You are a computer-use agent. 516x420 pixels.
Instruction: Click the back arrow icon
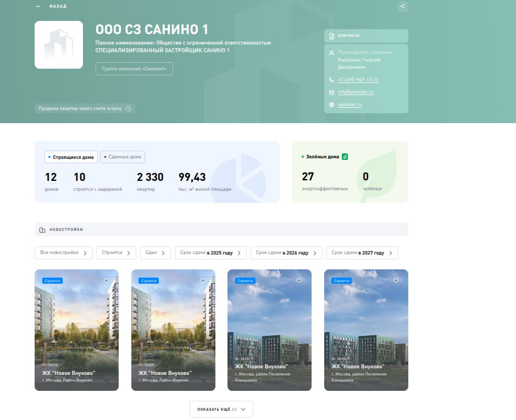(x=38, y=7)
